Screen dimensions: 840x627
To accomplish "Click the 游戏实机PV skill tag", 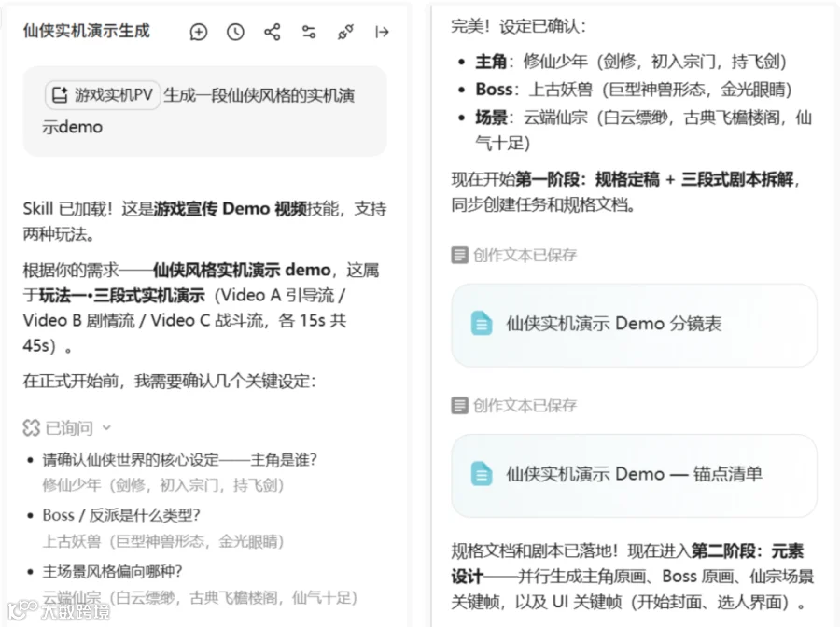I will click(x=103, y=95).
